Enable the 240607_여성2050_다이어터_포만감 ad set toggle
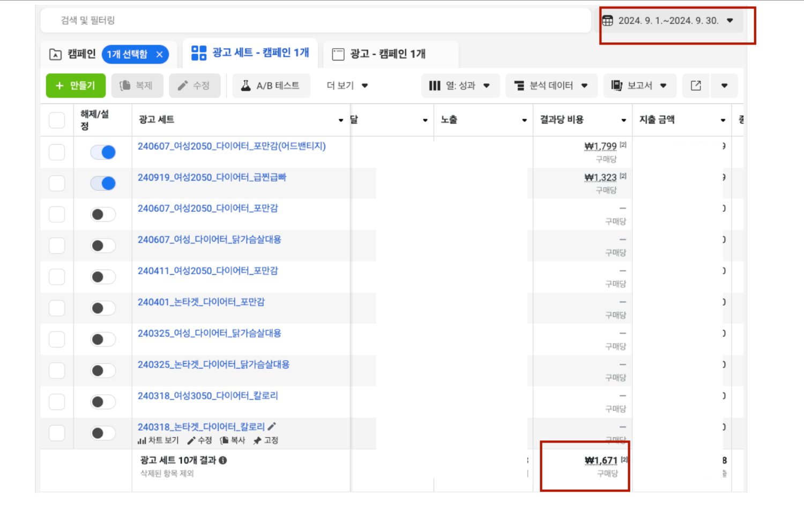This screenshot has height=532, width=804. pos(103,215)
